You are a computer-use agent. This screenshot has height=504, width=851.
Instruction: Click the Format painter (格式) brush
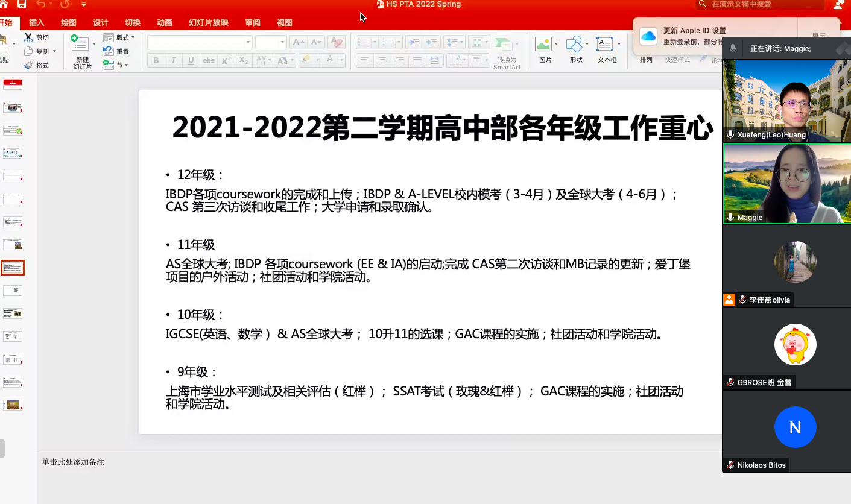[x=28, y=65]
